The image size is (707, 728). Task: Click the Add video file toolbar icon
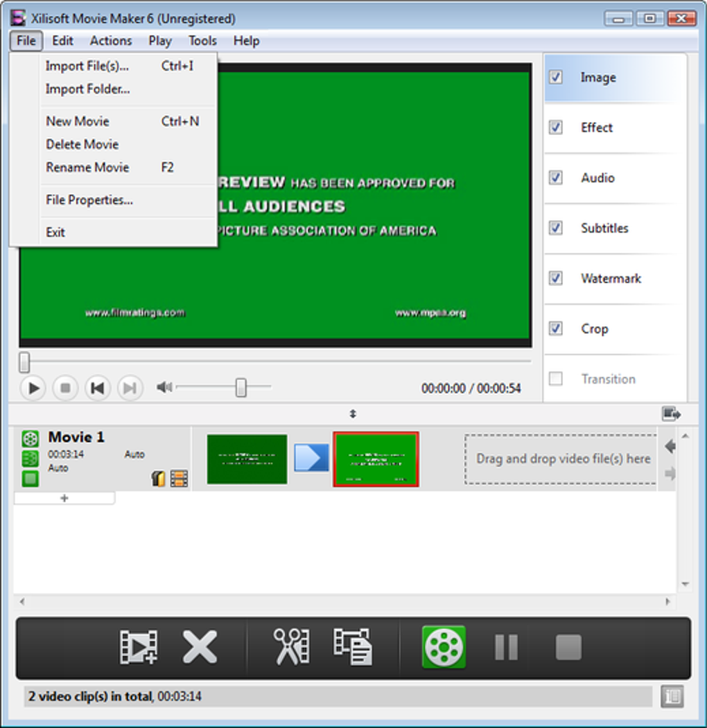click(x=139, y=647)
